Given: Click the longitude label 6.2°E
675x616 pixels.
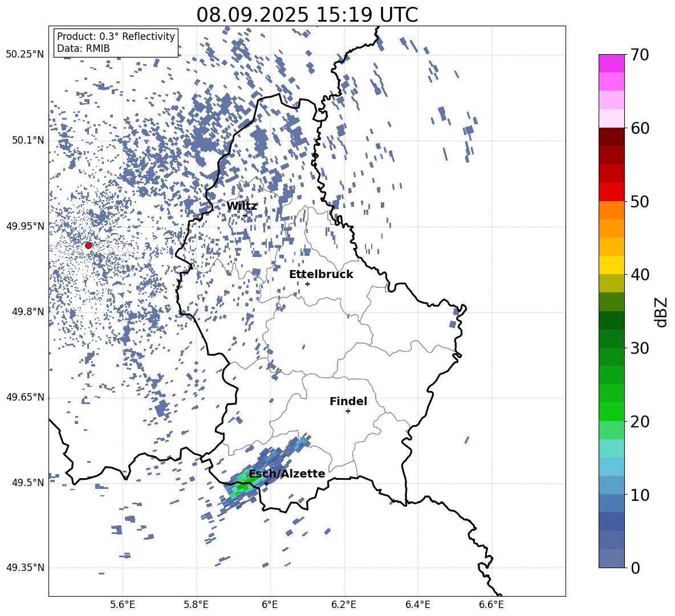Looking at the screenshot, I should tap(344, 605).
